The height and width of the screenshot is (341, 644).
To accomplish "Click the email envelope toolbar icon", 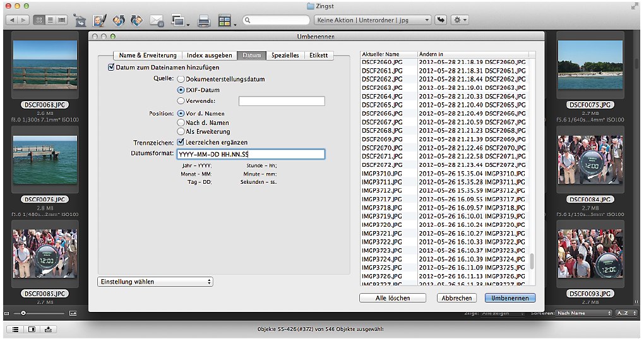I will (157, 21).
